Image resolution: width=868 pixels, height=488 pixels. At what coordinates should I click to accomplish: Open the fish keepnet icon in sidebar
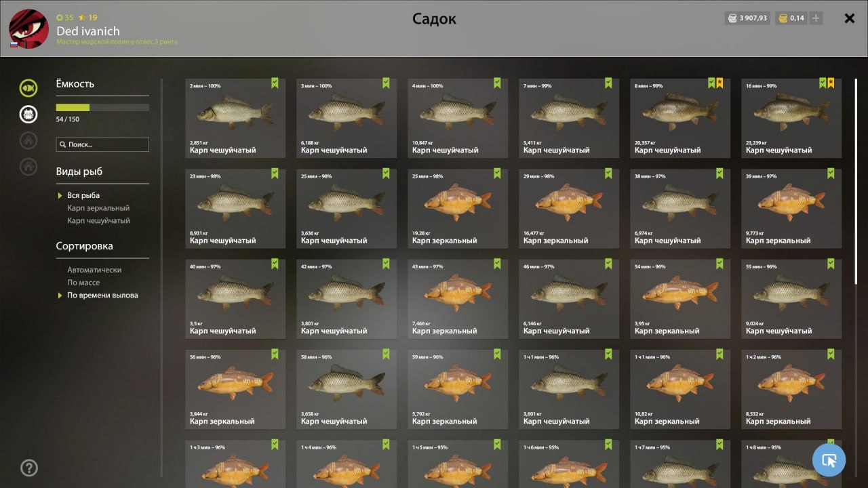point(28,87)
